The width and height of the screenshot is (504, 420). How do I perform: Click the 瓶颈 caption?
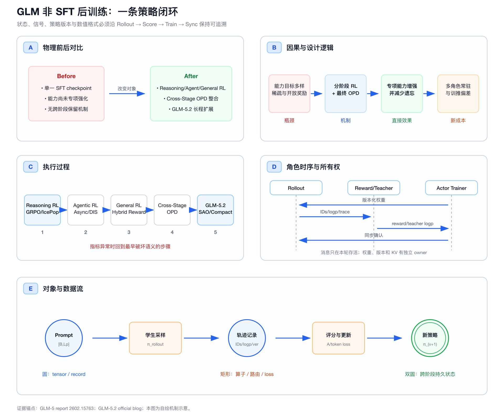289,120
